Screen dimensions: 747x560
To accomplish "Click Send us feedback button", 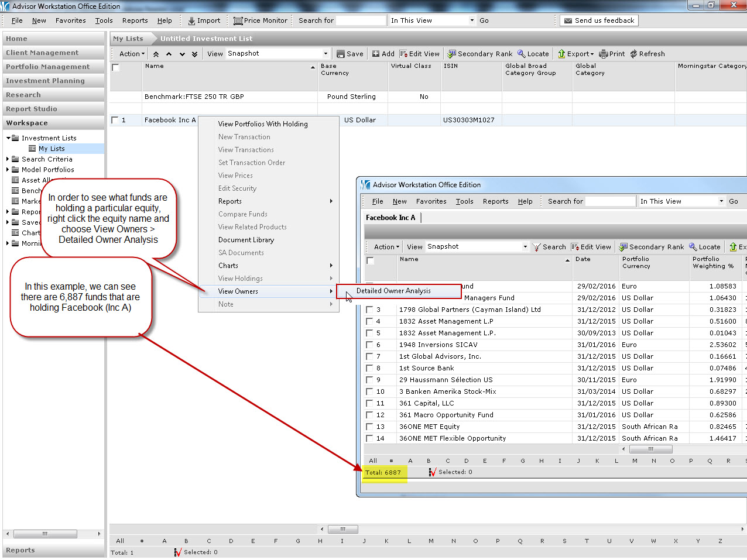I will (x=599, y=20).
